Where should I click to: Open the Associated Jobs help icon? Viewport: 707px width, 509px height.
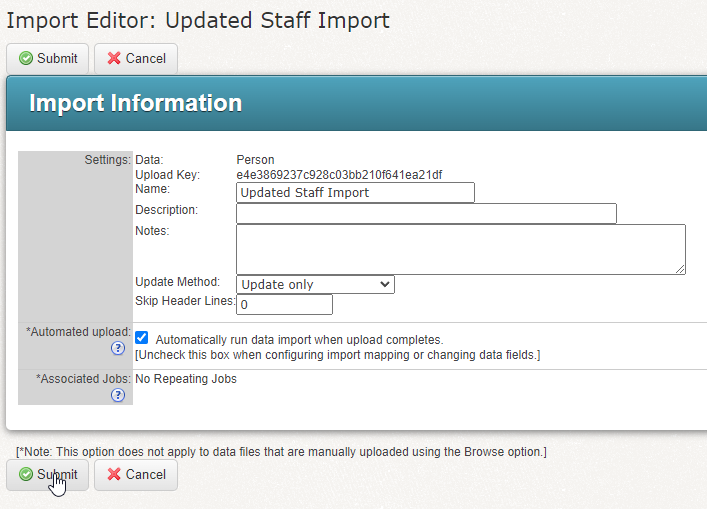pos(118,396)
